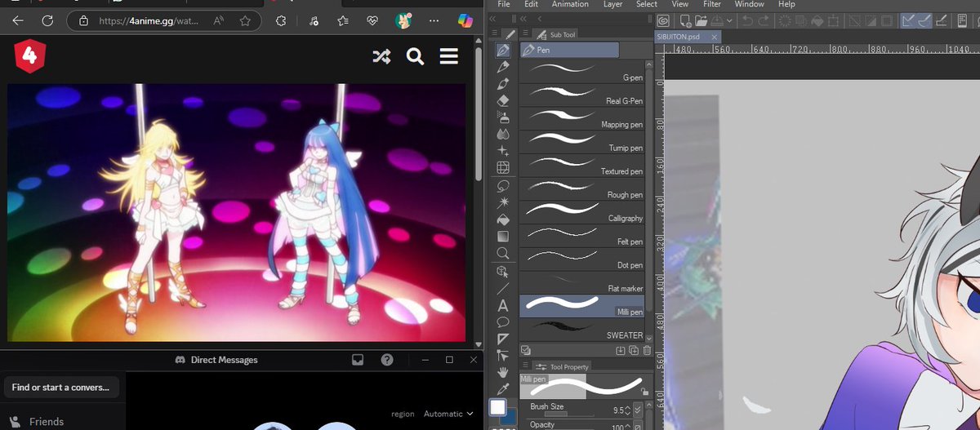The image size is (980, 430).
Task: Click the New document icon
Action: coord(686,20)
